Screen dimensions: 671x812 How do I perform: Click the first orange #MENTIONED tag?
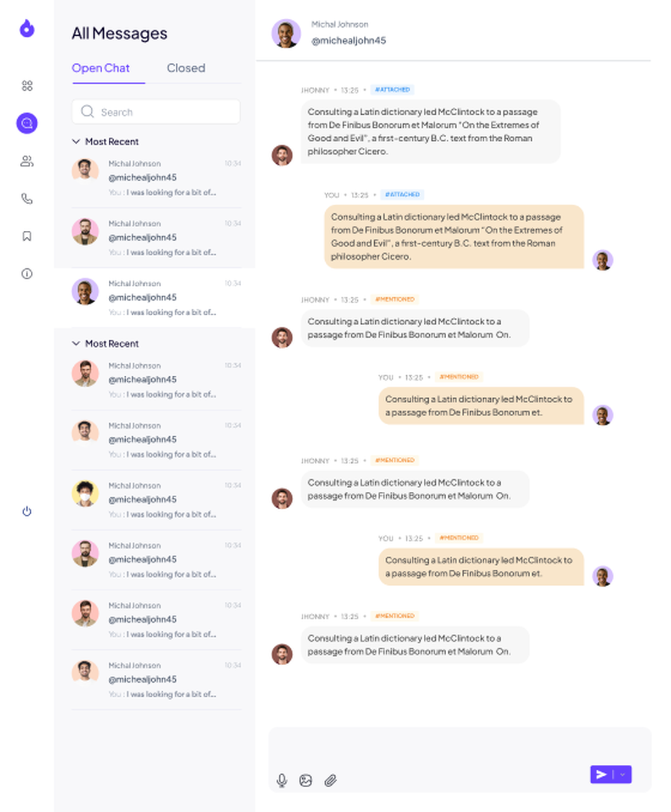click(395, 299)
